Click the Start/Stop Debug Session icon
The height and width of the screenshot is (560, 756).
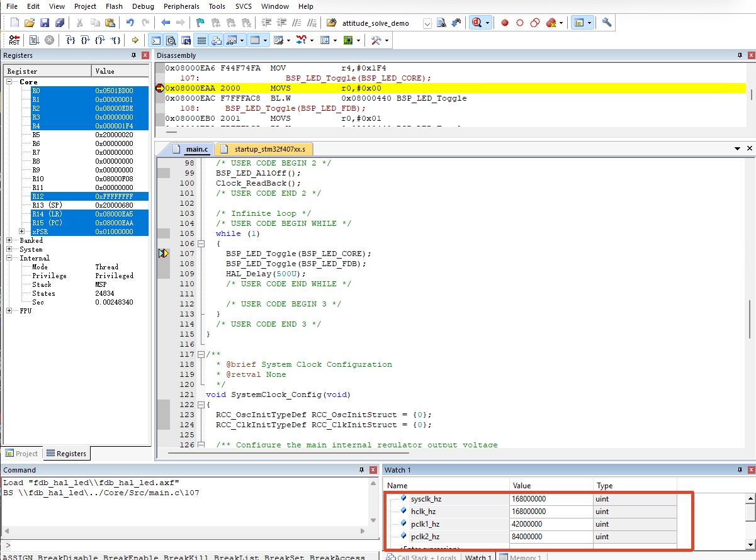[477, 23]
